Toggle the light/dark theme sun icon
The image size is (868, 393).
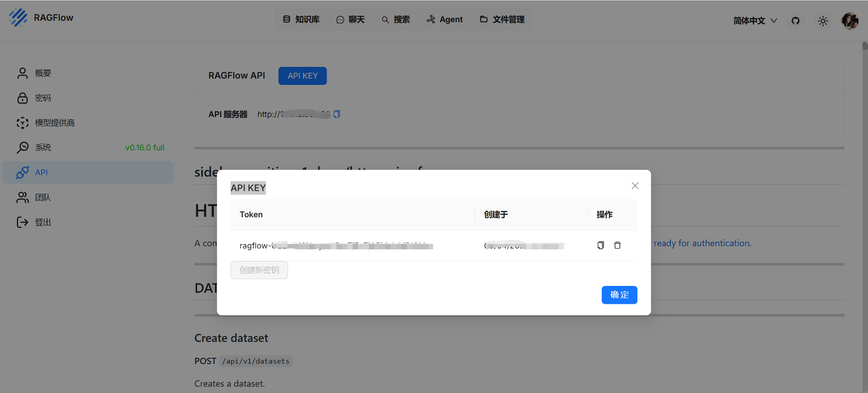point(823,21)
